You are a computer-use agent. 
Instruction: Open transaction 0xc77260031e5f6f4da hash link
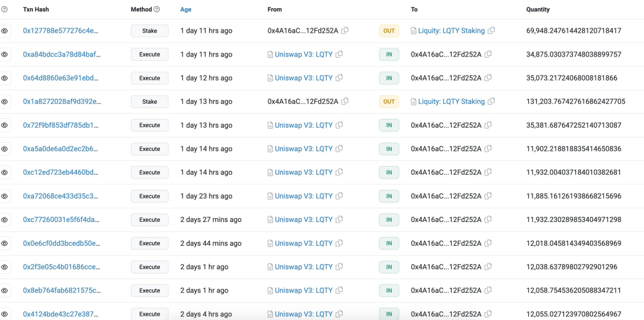coord(61,220)
